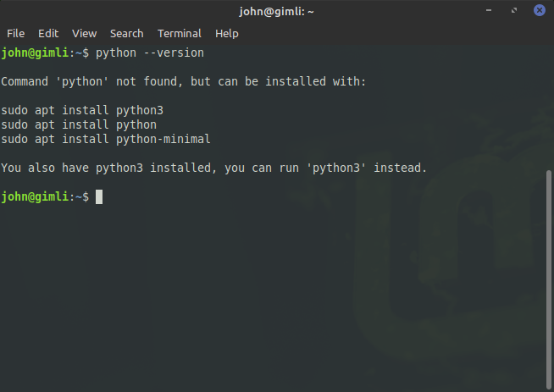554x392 pixels.
Task: Click the john@gimli title bar text
Action: [x=276, y=12]
